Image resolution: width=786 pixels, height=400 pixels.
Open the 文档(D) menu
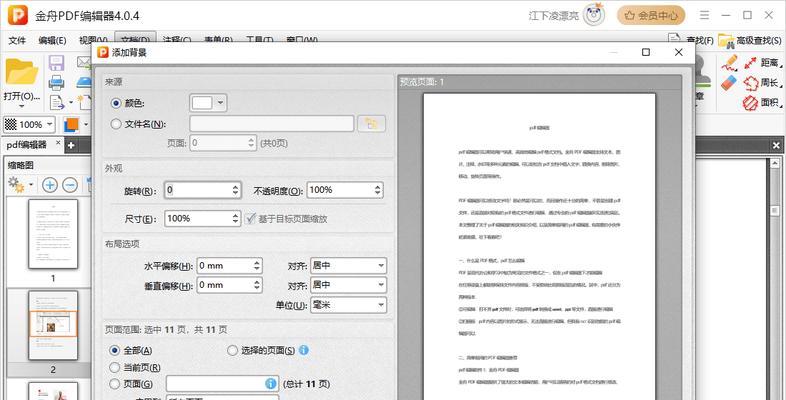(135, 40)
